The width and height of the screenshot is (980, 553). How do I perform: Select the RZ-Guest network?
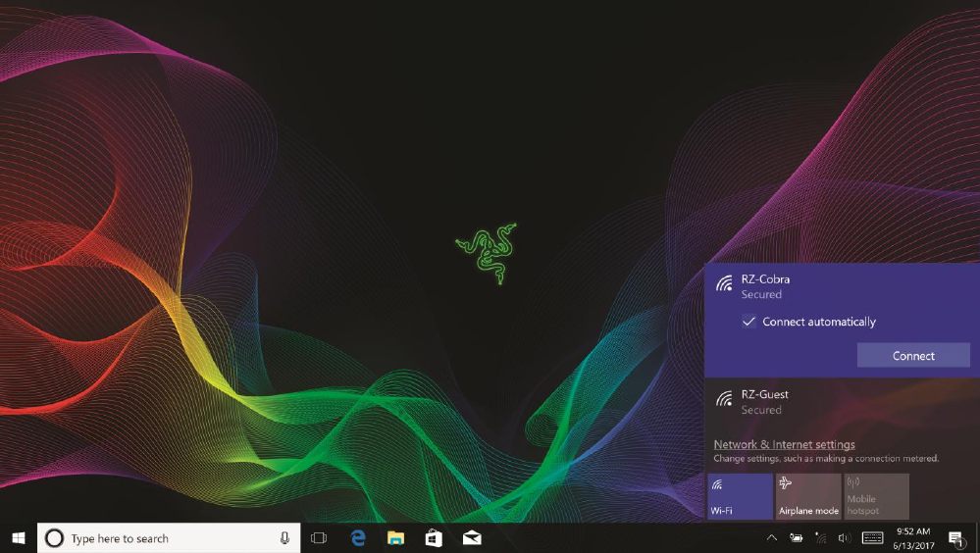(842, 401)
